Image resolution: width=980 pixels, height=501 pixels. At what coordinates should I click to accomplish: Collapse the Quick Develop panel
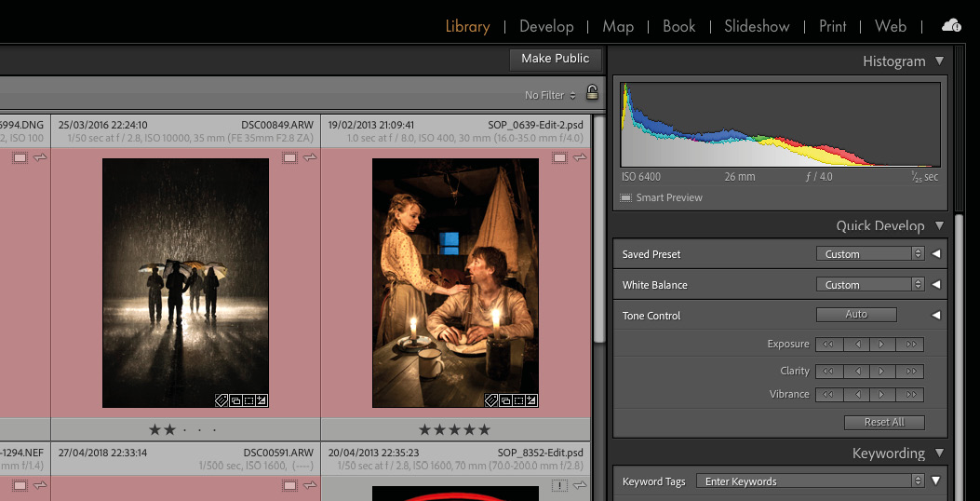[x=939, y=225]
